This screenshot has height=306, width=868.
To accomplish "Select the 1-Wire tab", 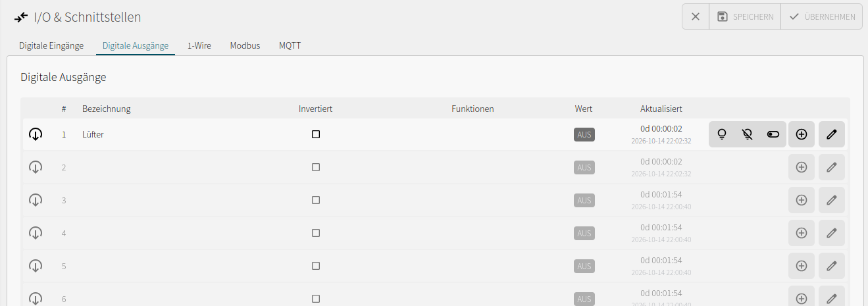I will coord(199,46).
